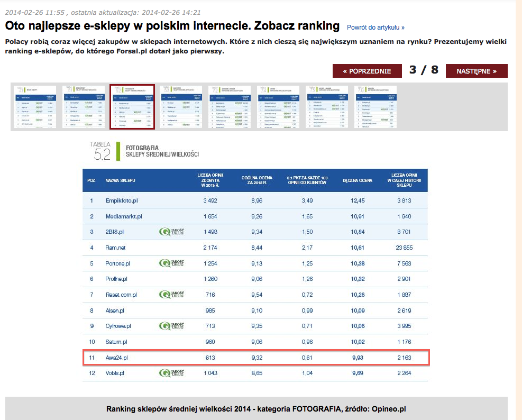Open fourth gallery thumbnail table 5.3

(x=181, y=106)
